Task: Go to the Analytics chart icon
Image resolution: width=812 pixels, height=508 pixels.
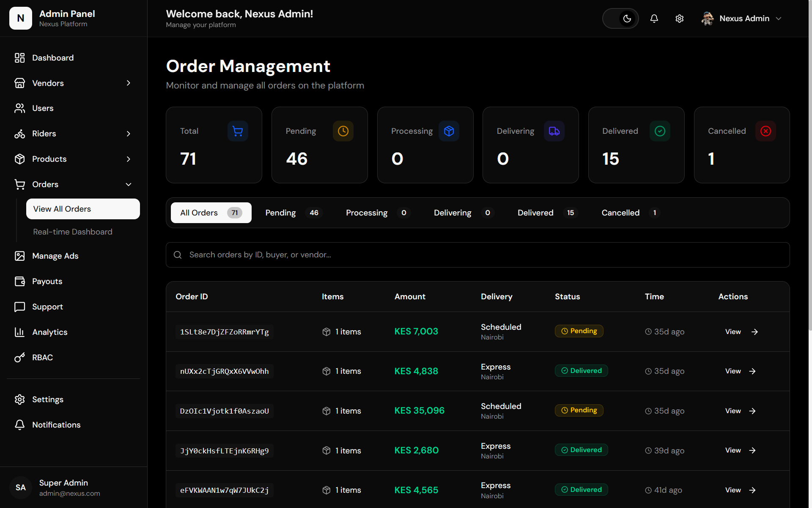Action: point(20,332)
